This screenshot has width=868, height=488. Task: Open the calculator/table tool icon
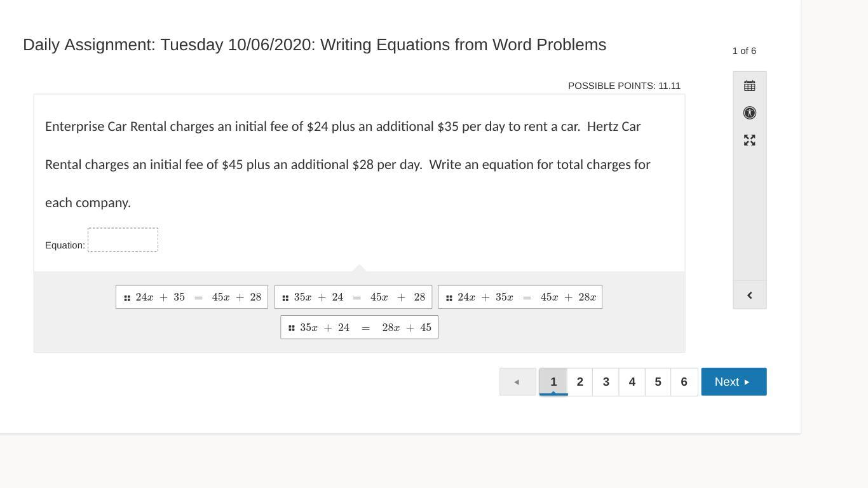750,86
